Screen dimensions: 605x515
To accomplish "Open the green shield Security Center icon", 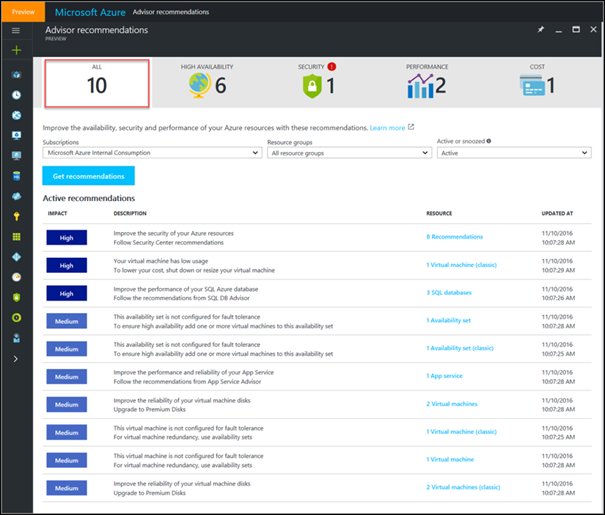I will point(16,297).
